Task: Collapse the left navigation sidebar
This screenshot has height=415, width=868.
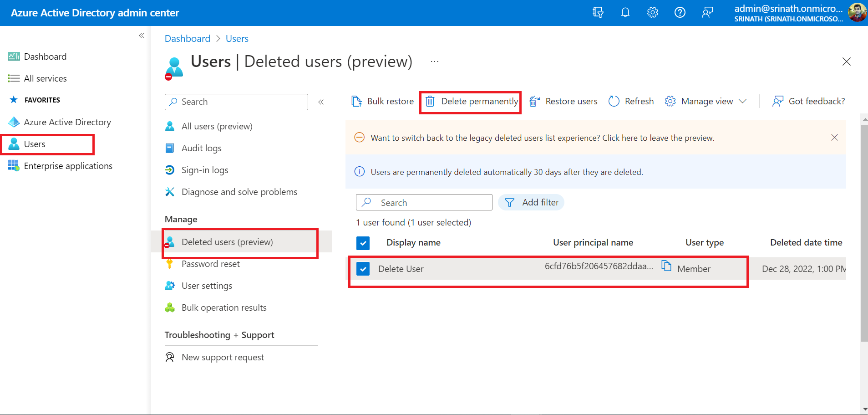Action: click(x=142, y=36)
